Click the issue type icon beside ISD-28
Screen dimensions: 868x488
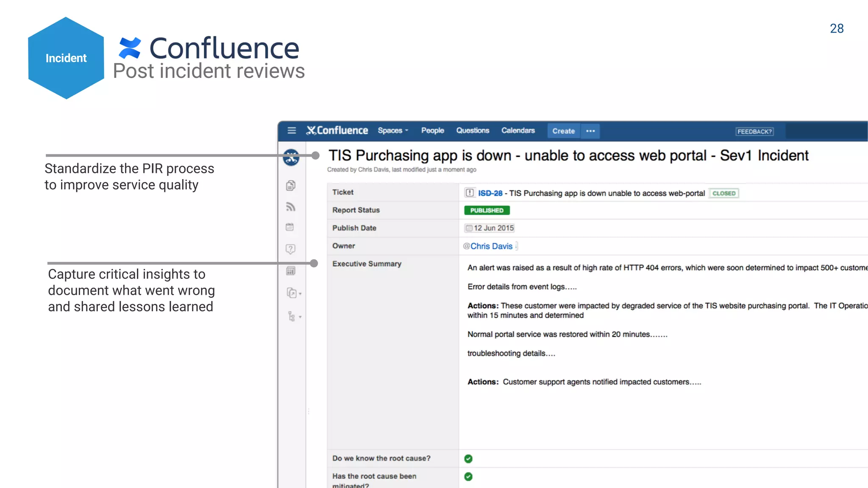pos(470,193)
